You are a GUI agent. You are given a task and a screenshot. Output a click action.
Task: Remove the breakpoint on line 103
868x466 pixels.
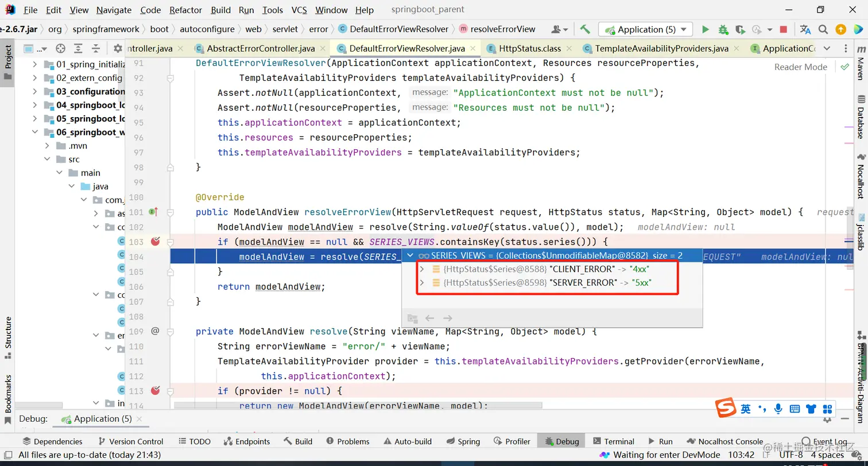[155, 242]
